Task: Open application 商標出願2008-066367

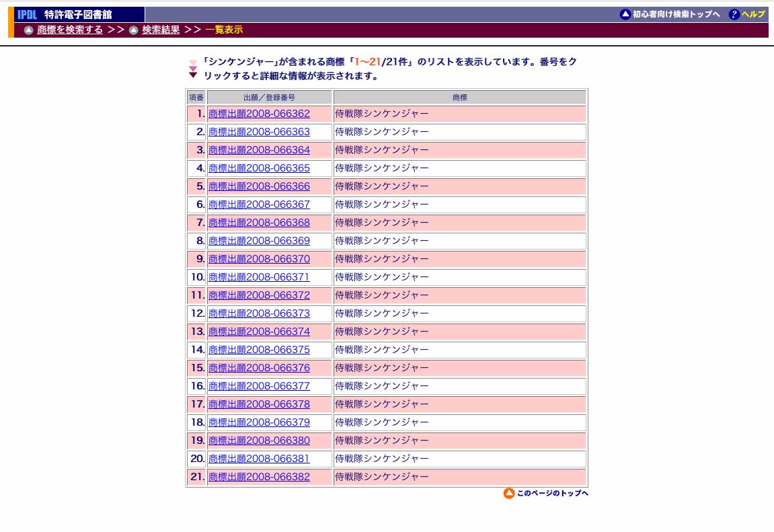Action: 259,204
